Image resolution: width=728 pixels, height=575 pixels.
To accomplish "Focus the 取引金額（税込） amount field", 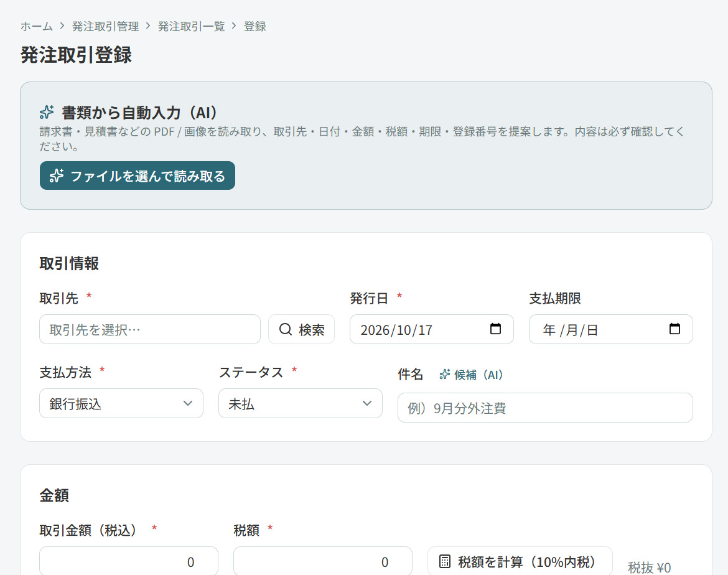I will coord(129,561).
